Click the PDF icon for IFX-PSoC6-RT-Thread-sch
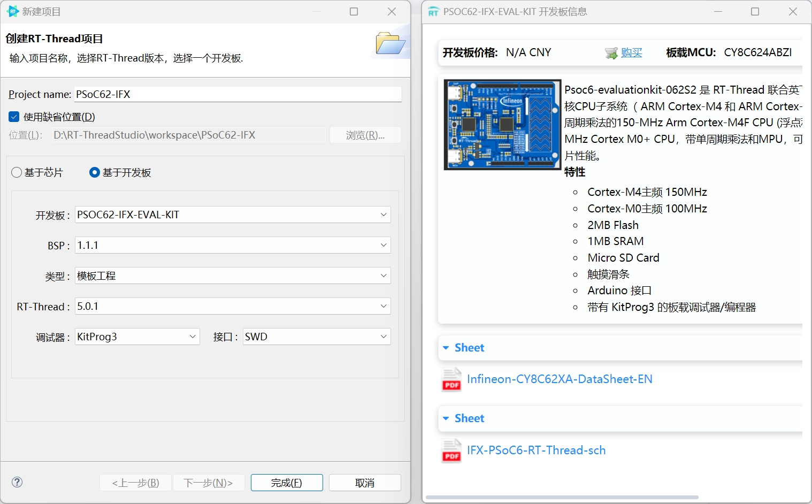This screenshot has width=812, height=504. 451,450
